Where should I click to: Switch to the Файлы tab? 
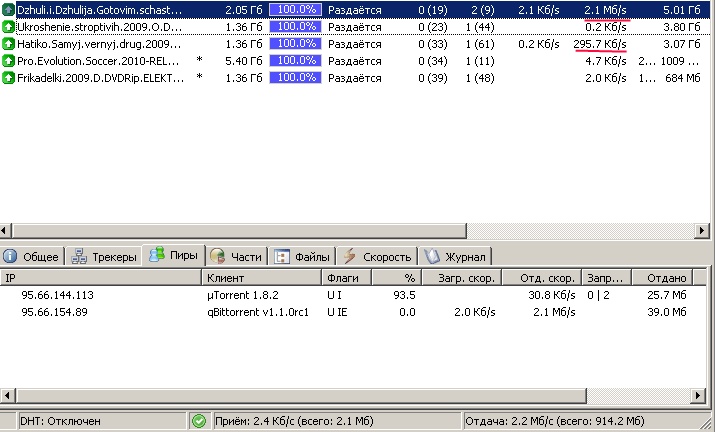pyautogui.click(x=302, y=256)
